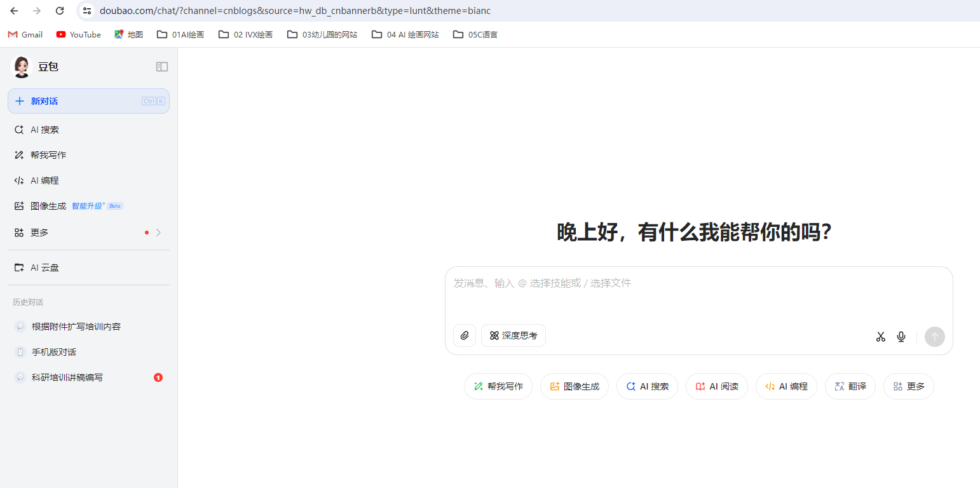980x488 pixels.
Task: Open site information icon in address bar
Action: [87, 11]
